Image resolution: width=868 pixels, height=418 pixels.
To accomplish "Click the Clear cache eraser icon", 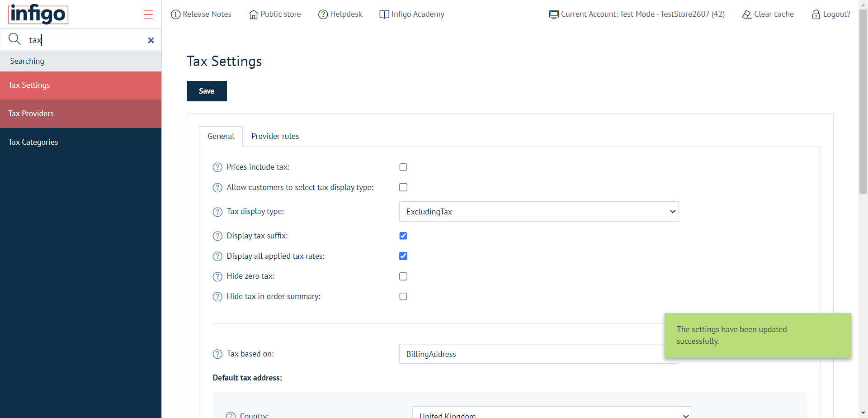I will coord(747,14).
